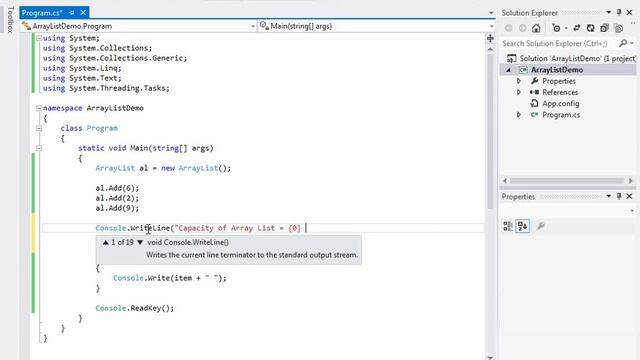Select the References item

coord(560,92)
